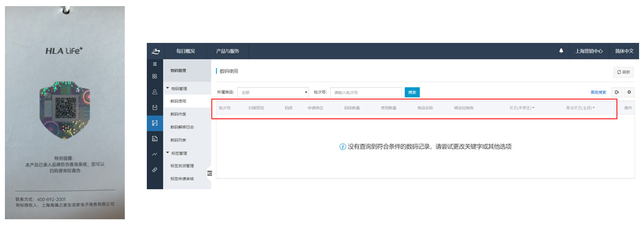Click the 申请单位 column header

316,107
